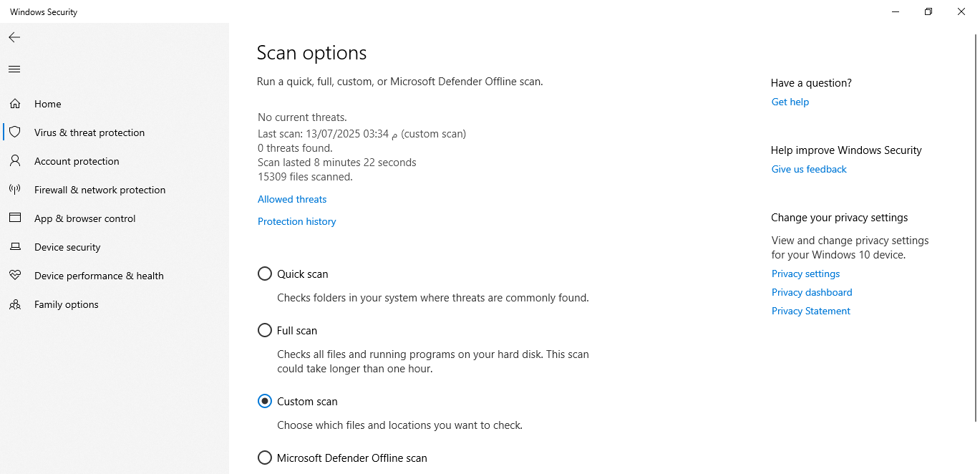
Task: Click the Device security laptop icon
Action: coord(15,247)
